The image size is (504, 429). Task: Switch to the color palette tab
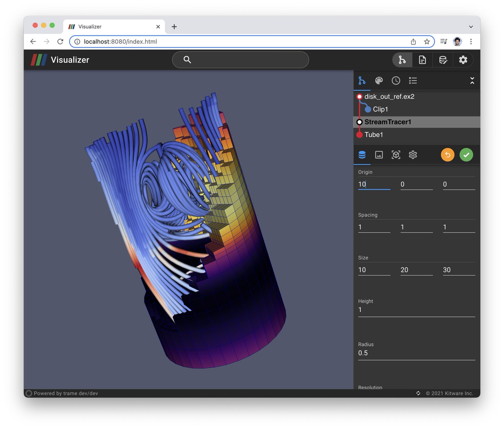coord(379,80)
